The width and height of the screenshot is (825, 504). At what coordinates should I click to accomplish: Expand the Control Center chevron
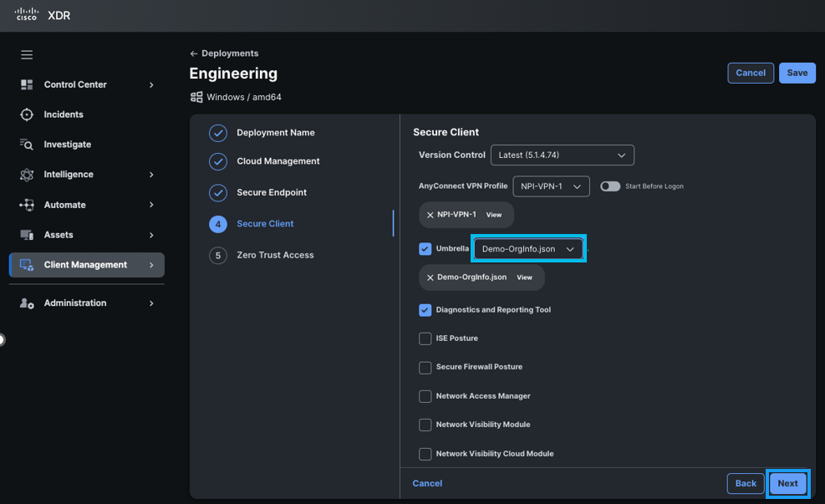point(151,84)
